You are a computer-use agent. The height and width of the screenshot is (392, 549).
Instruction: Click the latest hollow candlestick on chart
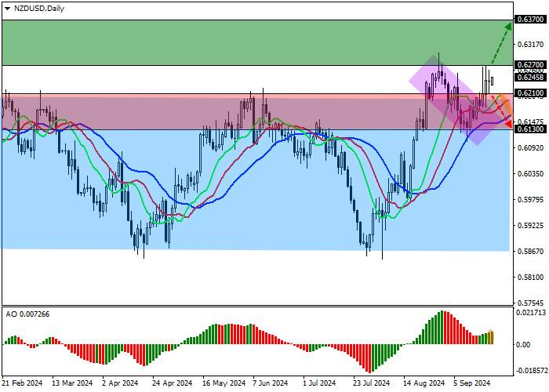(x=493, y=82)
